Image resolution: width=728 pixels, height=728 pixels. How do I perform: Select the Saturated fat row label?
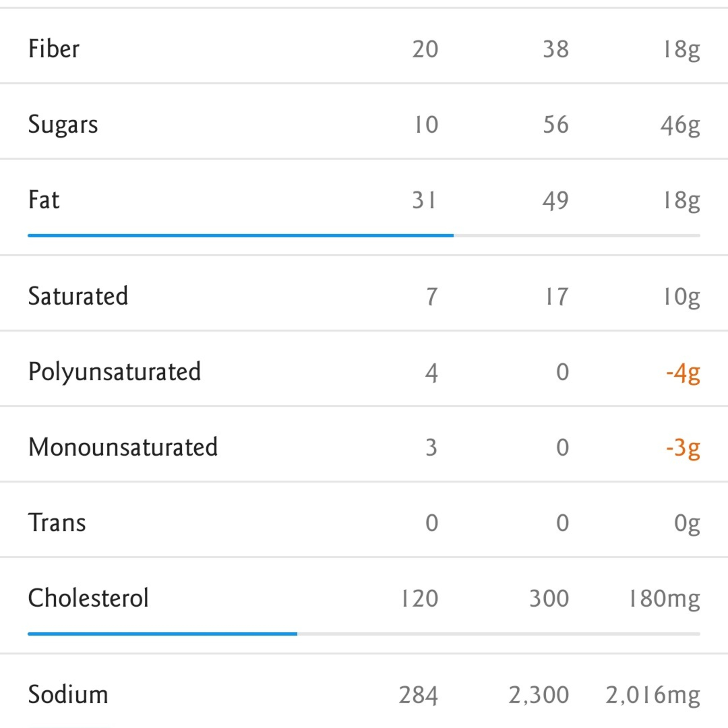tap(78, 296)
